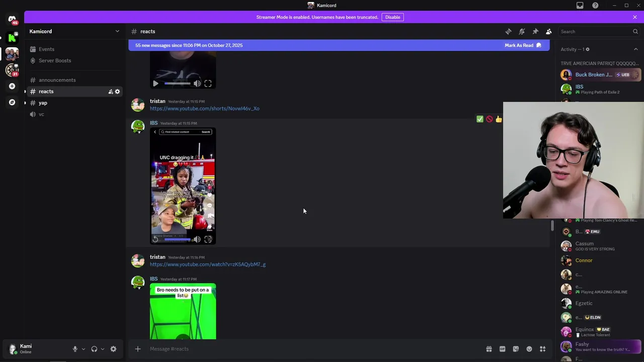Click Mark As Read button

click(523, 45)
